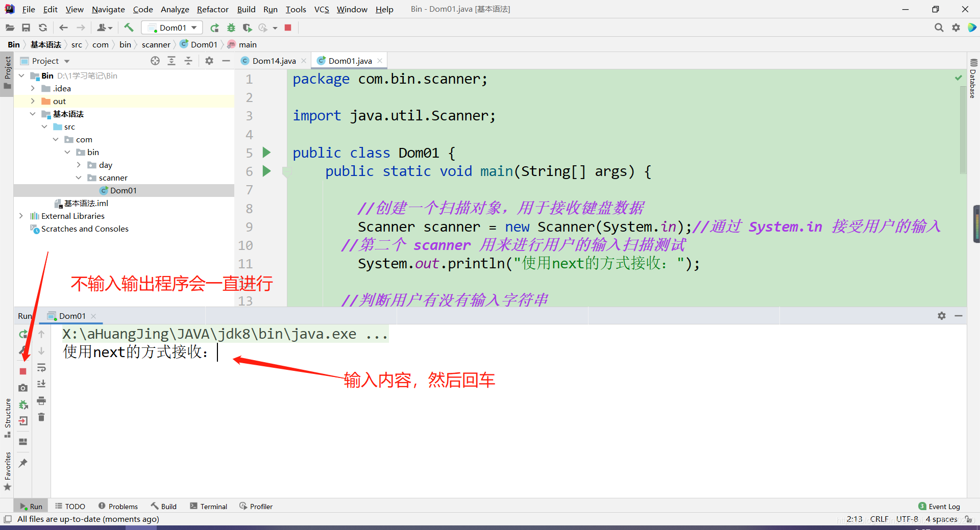The width and height of the screenshot is (980, 530).
Task: Toggle the Favorites side tool window
Action: 8,470
